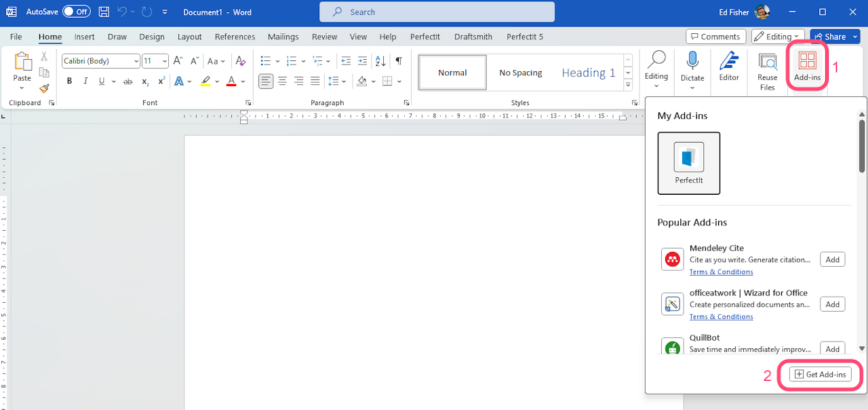
Task: Open the References tab
Action: click(235, 37)
